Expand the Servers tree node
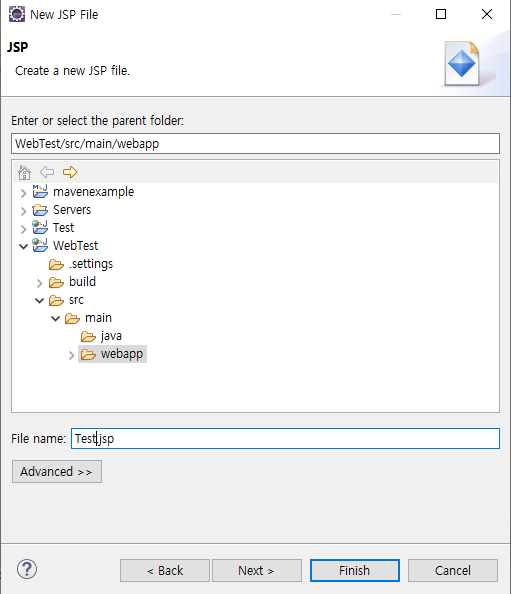Image resolution: width=511 pixels, height=594 pixels. click(x=23, y=211)
